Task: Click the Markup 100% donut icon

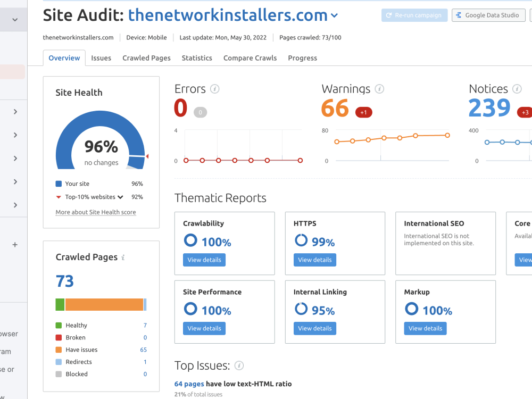Action: (x=412, y=309)
